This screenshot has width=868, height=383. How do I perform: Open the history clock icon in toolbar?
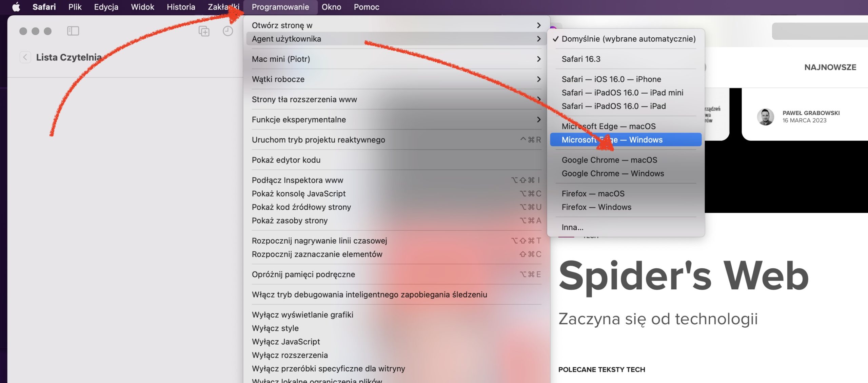coord(228,31)
